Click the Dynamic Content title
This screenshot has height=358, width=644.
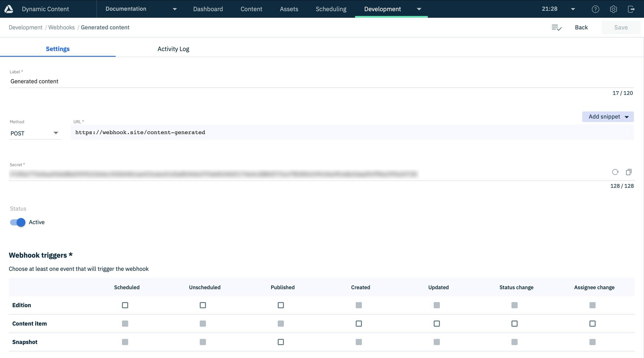pyautogui.click(x=45, y=9)
